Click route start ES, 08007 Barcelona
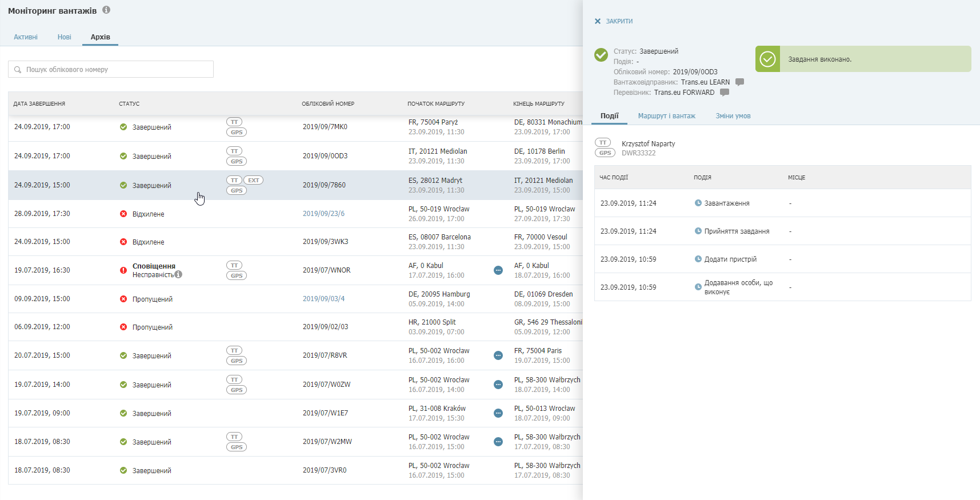Image resolution: width=980 pixels, height=500 pixels. tap(439, 237)
